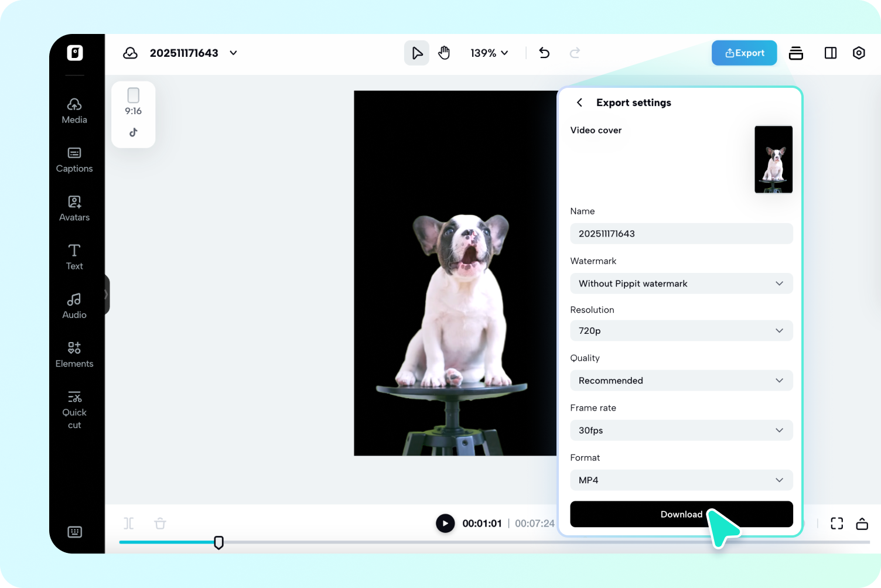Click the project title 202511171643
Screen dimensions: 881x588
pos(184,53)
